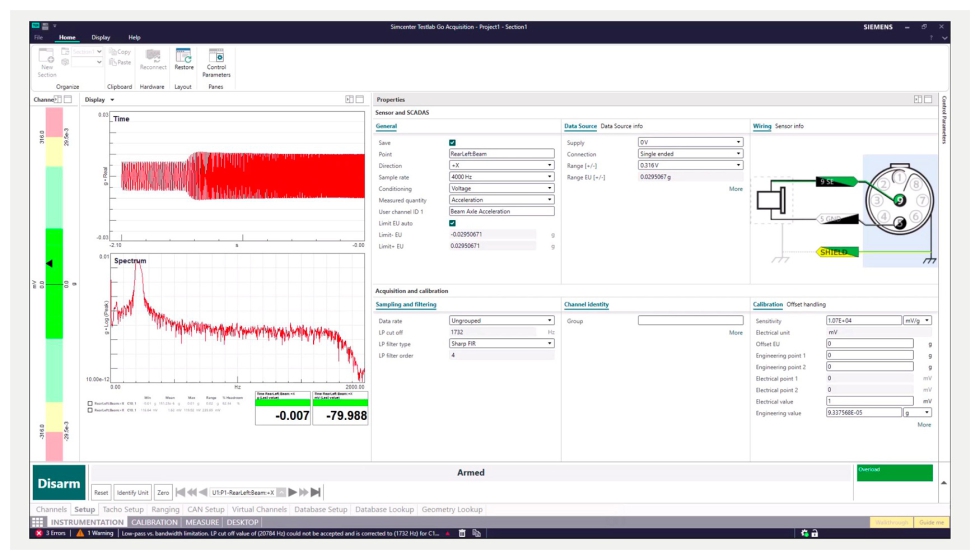Collapse the Properties pane using its left icon
The image size is (980, 560).
[x=918, y=99]
